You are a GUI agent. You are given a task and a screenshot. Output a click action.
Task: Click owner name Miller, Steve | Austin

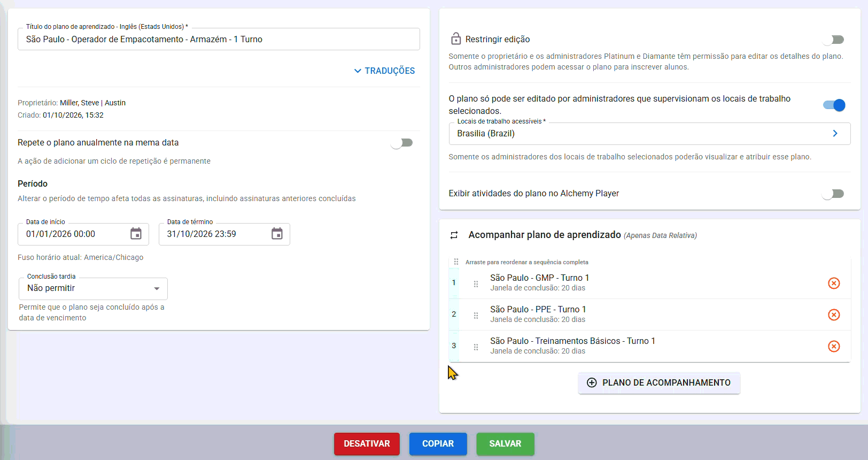(92, 103)
